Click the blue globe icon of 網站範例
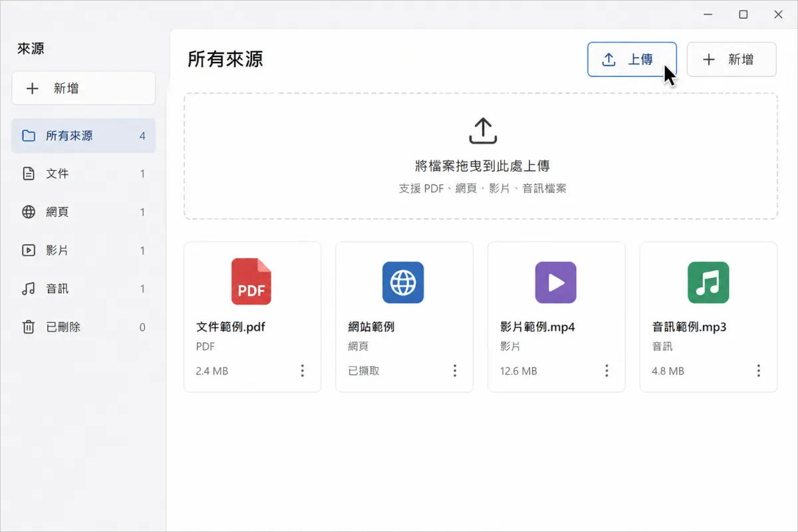The width and height of the screenshot is (798, 532). [x=403, y=283]
